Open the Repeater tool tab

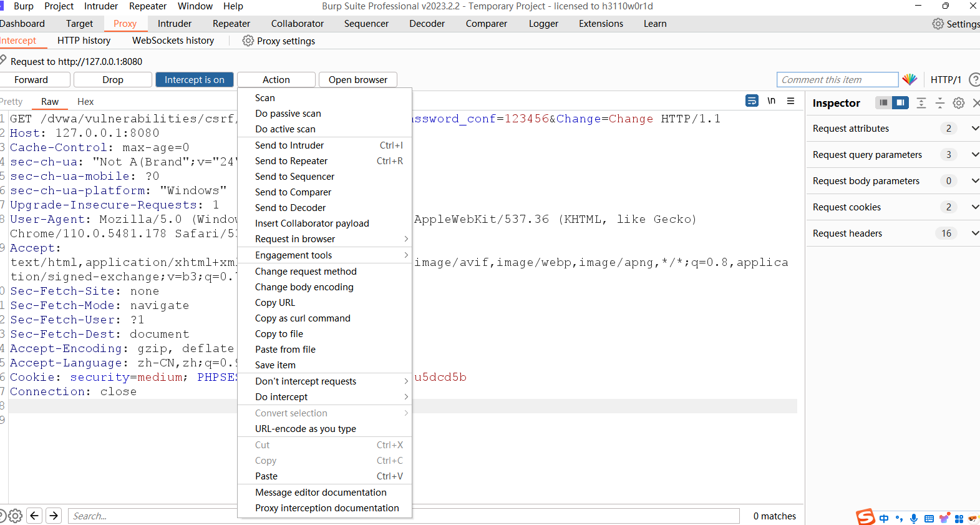[231, 23]
